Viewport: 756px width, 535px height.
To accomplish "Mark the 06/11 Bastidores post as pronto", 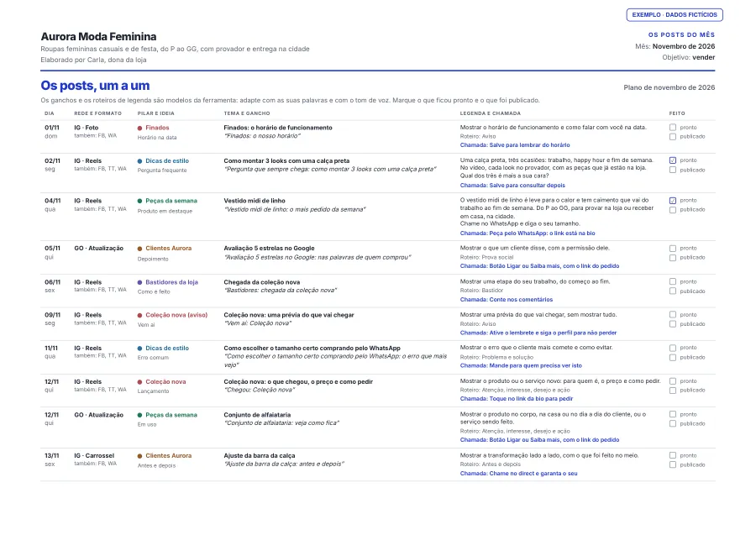I will tap(673, 281).
